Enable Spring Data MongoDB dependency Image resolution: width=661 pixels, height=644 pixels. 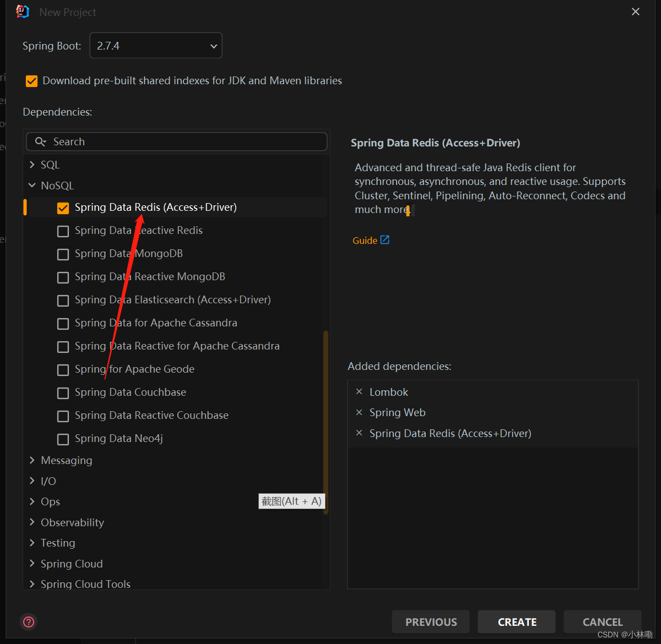[63, 254]
